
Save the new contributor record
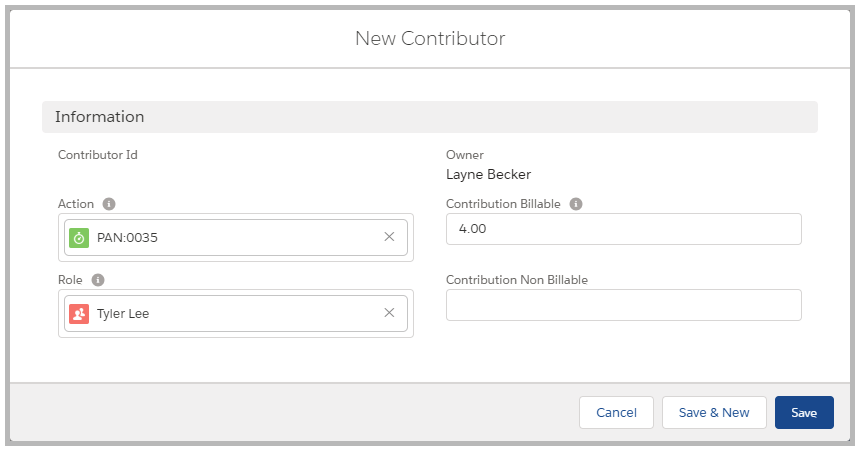(804, 412)
